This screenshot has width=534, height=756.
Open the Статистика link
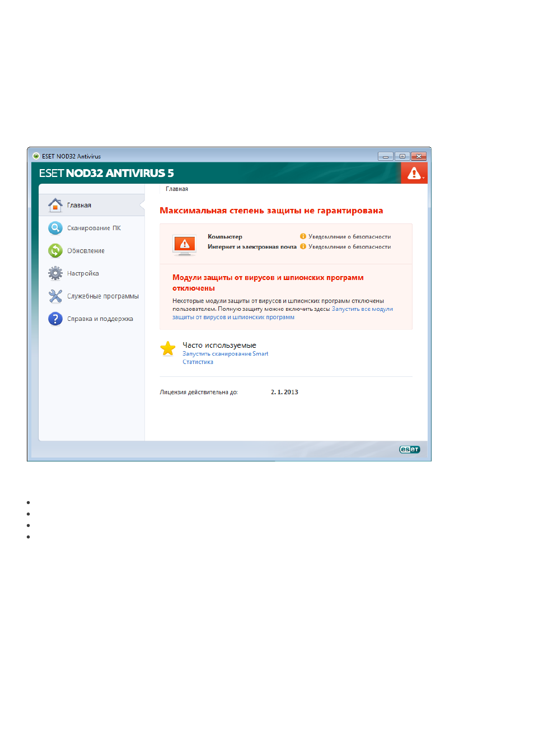(x=198, y=362)
